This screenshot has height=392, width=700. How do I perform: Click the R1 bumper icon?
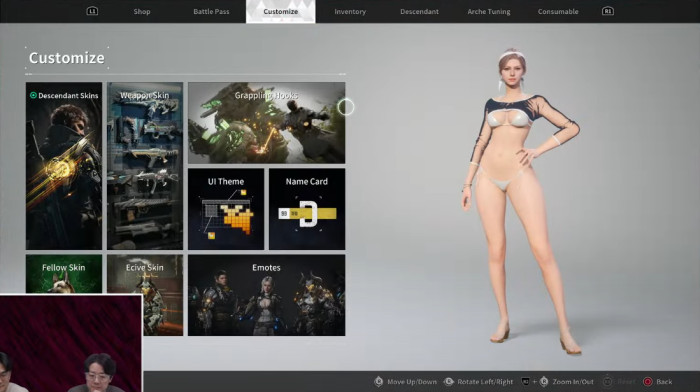click(608, 11)
